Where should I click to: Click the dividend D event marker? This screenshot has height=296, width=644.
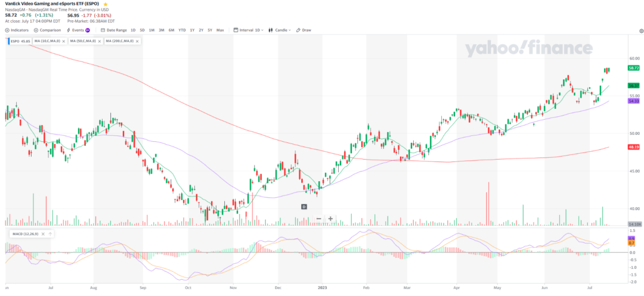click(x=304, y=207)
